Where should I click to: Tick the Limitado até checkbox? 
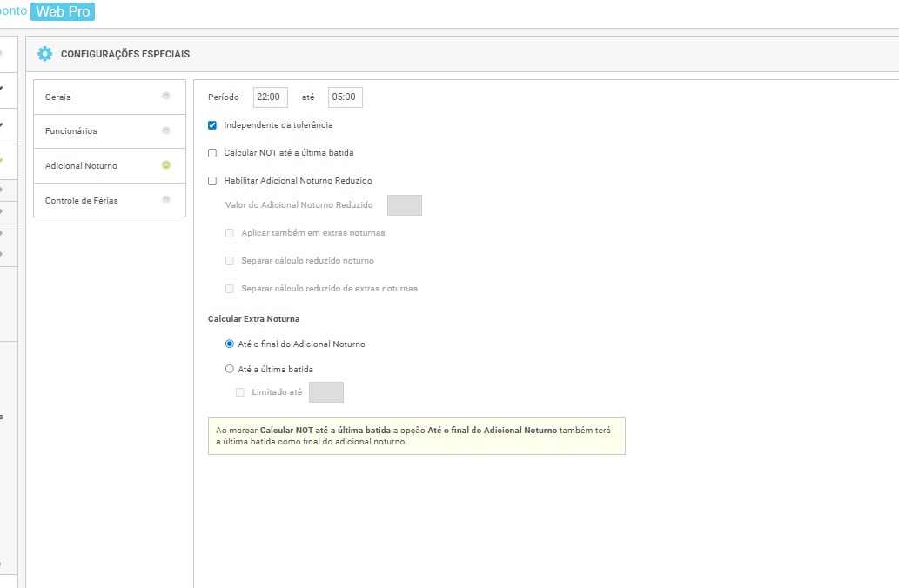coord(240,392)
